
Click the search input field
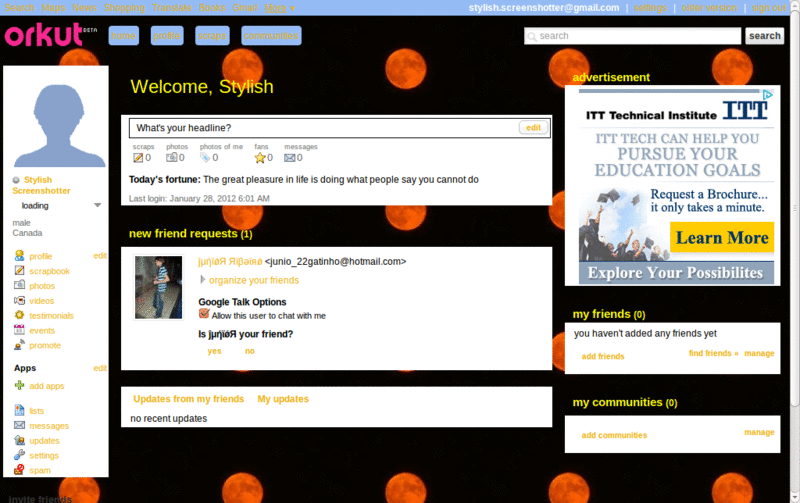click(x=633, y=36)
